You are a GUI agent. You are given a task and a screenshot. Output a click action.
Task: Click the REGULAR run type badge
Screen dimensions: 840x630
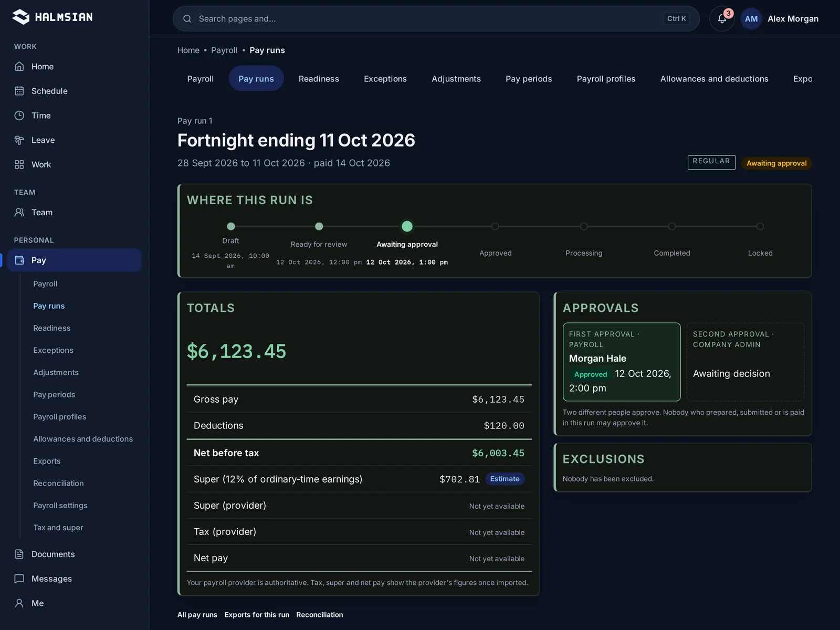coord(711,162)
